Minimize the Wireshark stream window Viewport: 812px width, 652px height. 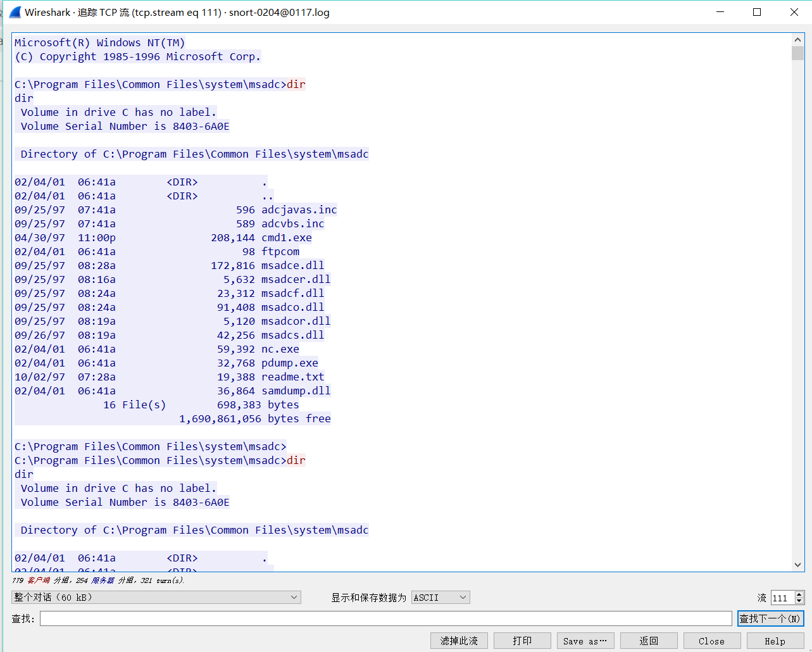720,12
